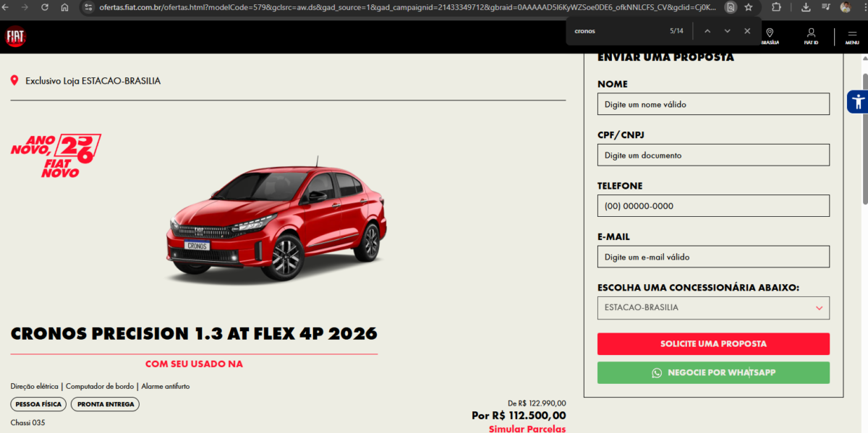Open the browser extensions icon
The image size is (868, 433).
[776, 7]
